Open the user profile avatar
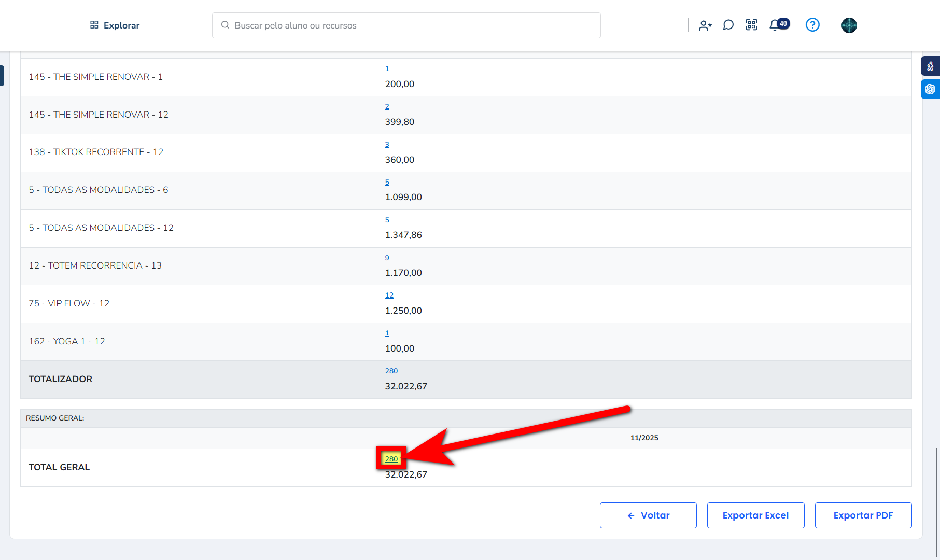 click(849, 25)
